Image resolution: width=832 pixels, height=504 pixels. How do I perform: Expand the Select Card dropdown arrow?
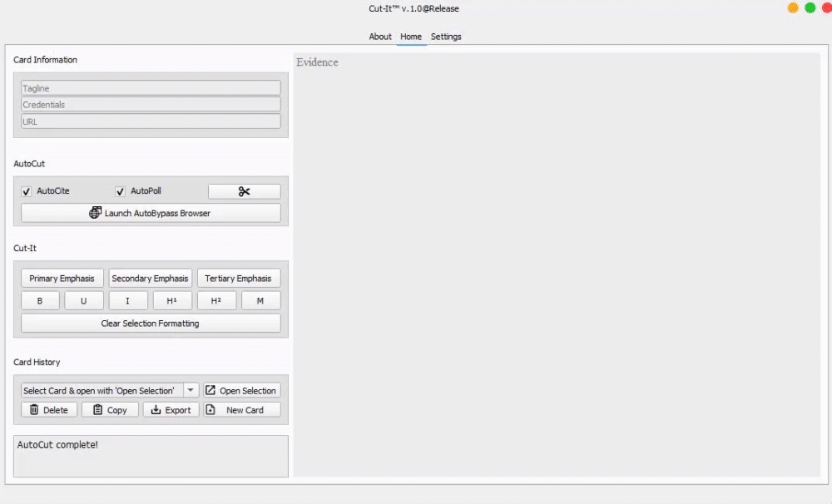click(x=191, y=390)
